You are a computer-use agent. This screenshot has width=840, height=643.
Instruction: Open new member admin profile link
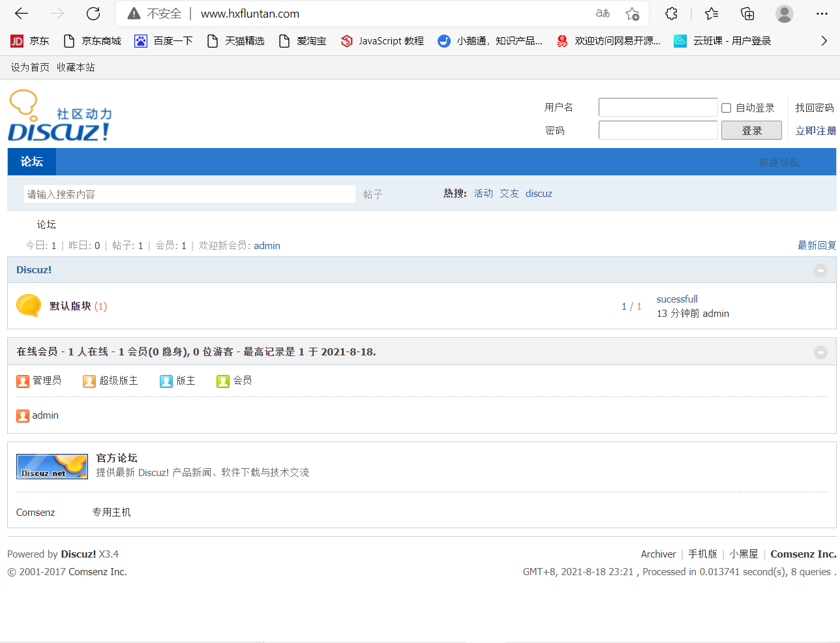coord(267,246)
